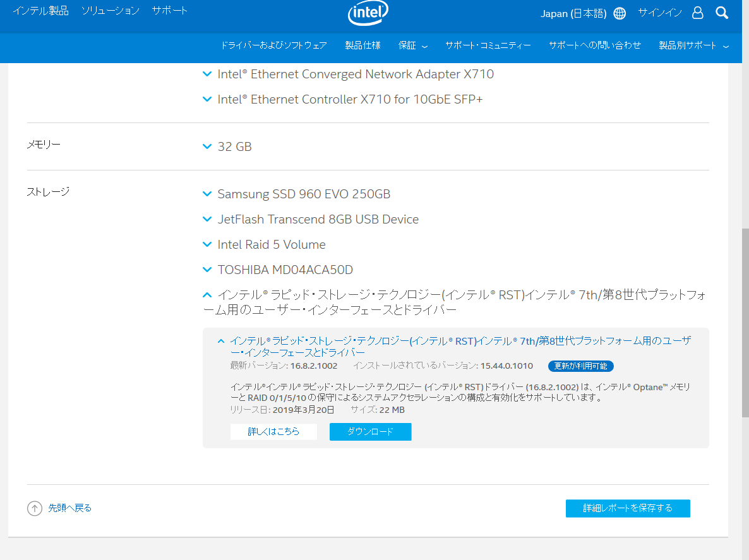Expand Intel Ethernet Controller X710 for 10GbE SFP+

[x=342, y=99]
